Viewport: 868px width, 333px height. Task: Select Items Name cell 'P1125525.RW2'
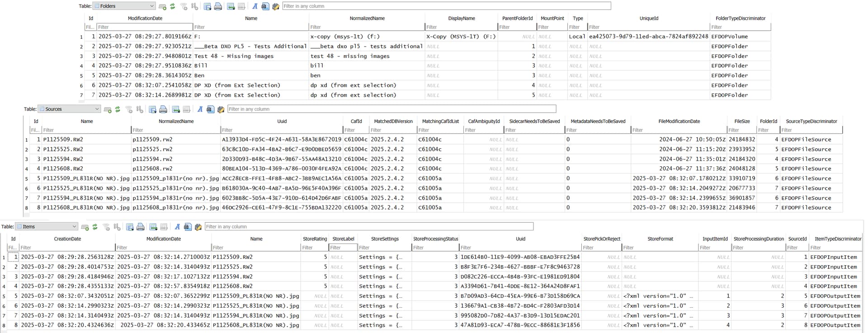(x=256, y=267)
